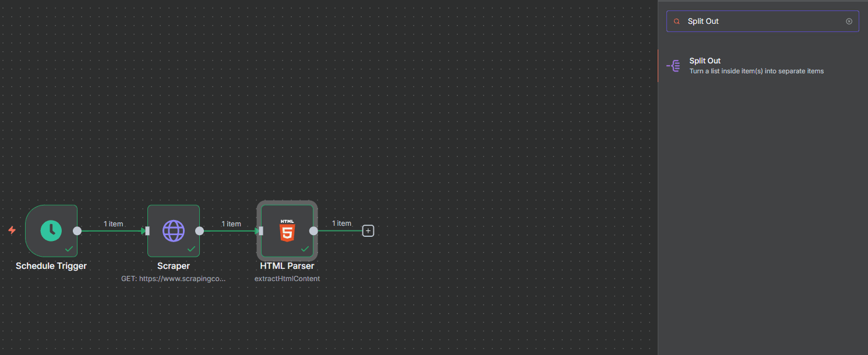
Task: Clear the search field with X icon
Action: pyautogui.click(x=849, y=21)
